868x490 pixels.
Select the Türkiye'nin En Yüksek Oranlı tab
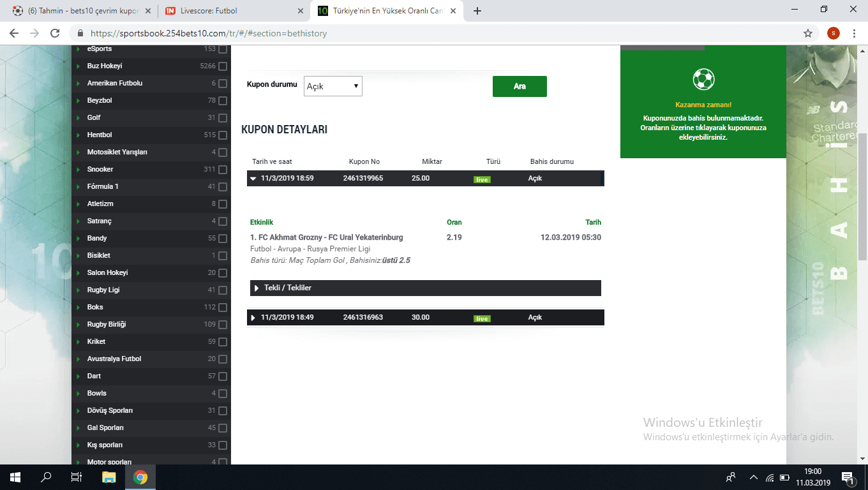[x=386, y=11]
